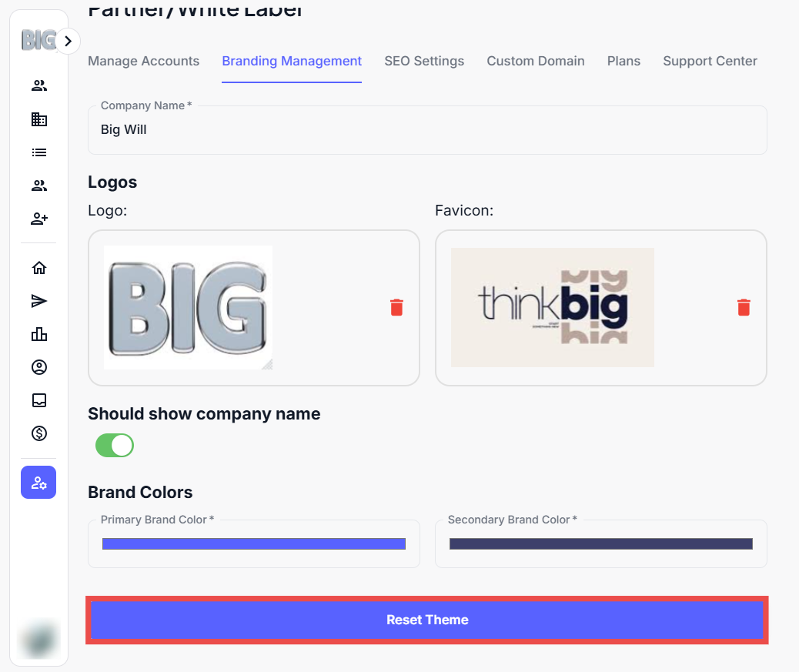Screen dimensions: 799x672
Task: Pick the Secondary Brand Color swatch
Action: tap(600, 544)
